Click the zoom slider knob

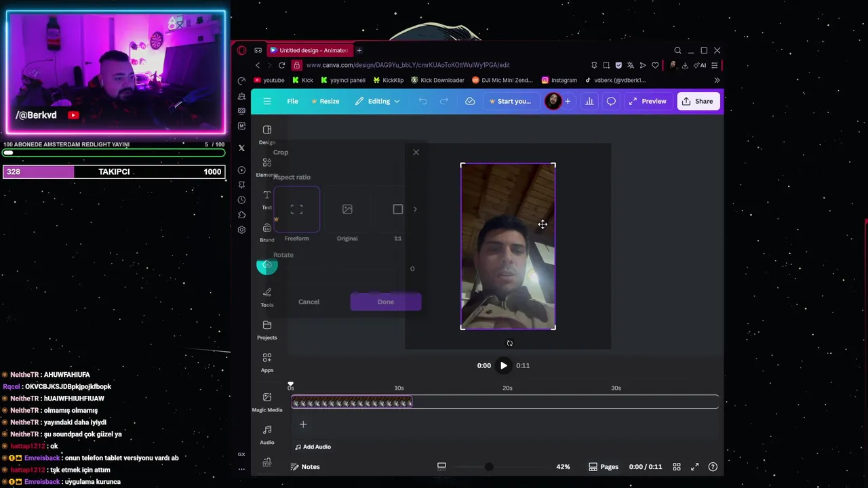pyautogui.click(x=489, y=466)
